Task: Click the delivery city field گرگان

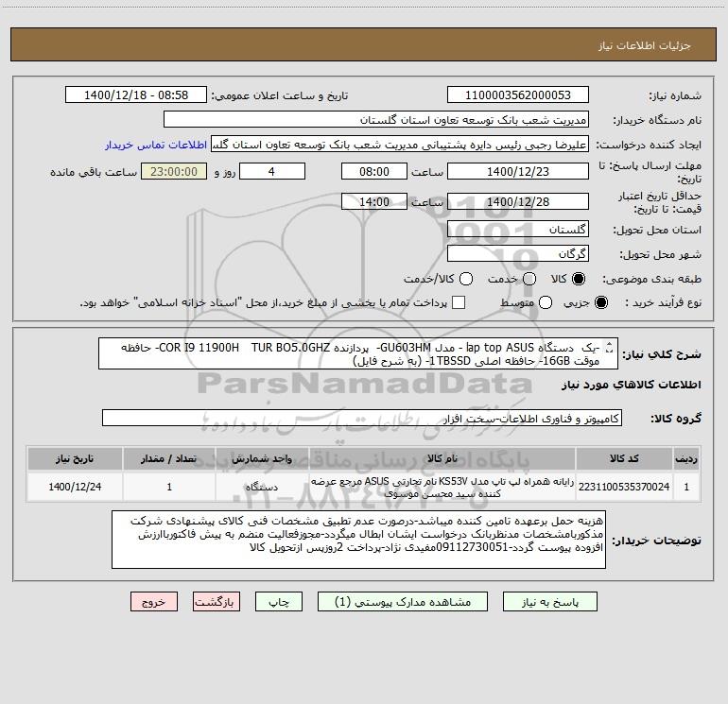Action: (x=518, y=253)
